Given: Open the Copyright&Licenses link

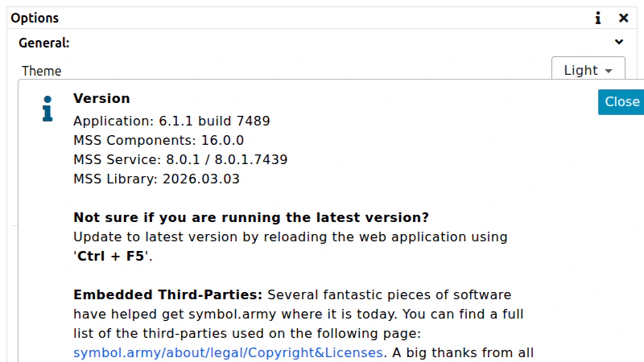Looking at the screenshot, I should [x=228, y=353].
